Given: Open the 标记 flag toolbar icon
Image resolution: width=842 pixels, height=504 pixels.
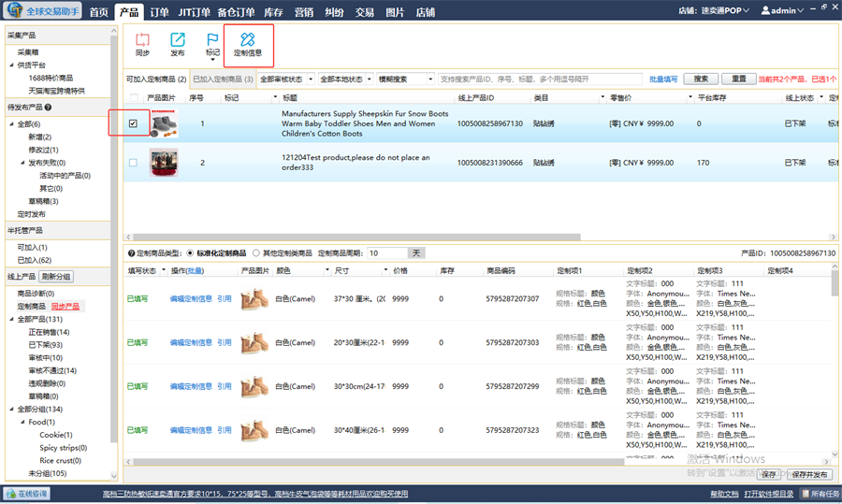Looking at the screenshot, I should [212, 45].
